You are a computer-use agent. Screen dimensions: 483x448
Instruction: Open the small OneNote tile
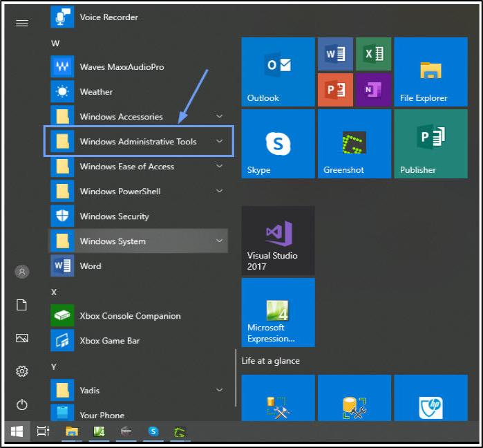pyautogui.click(x=374, y=90)
